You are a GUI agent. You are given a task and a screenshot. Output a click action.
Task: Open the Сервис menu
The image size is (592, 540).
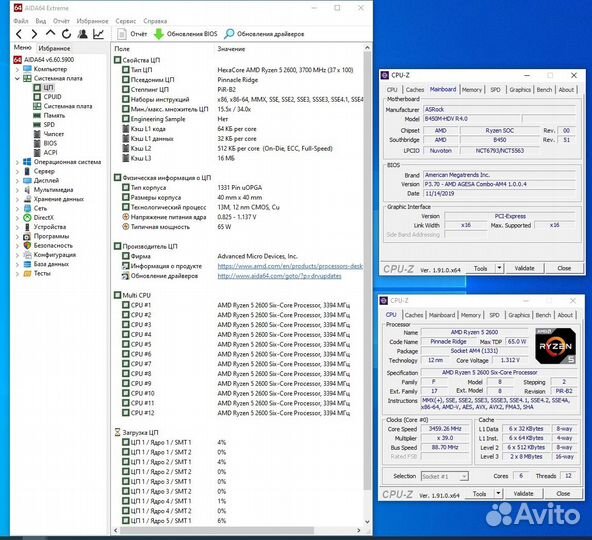pos(126,21)
